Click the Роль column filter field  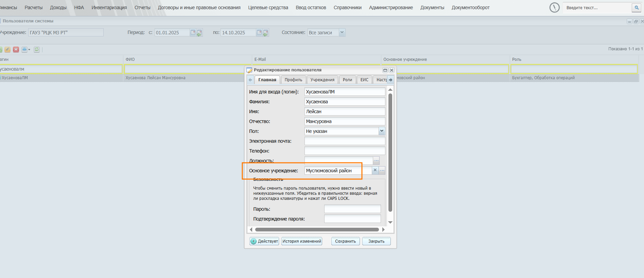[574, 69]
